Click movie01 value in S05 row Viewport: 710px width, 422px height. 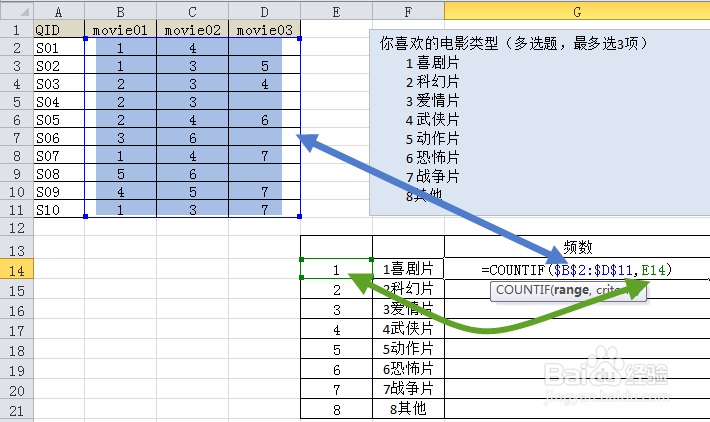(x=120, y=120)
